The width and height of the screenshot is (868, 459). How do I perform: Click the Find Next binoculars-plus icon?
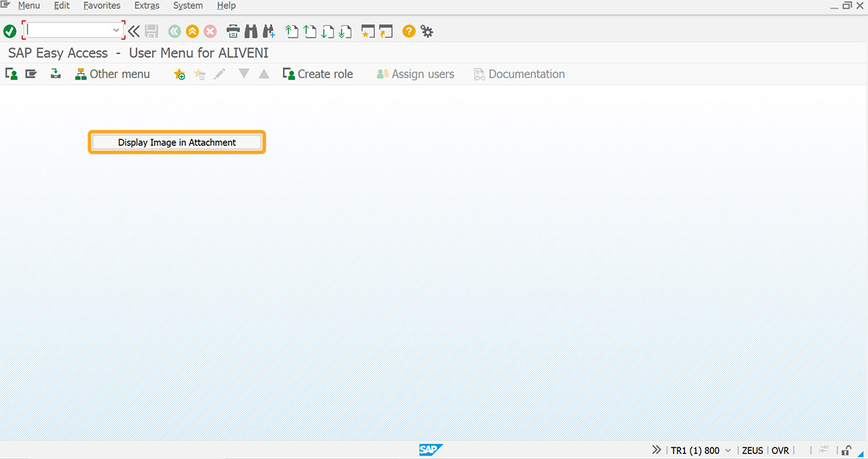tap(269, 31)
